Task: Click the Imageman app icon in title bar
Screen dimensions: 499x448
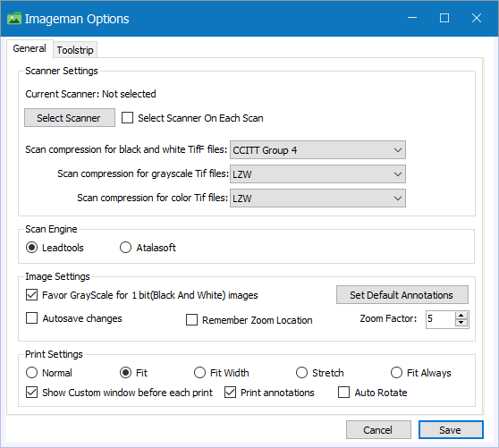Action: tap(14, 19)
